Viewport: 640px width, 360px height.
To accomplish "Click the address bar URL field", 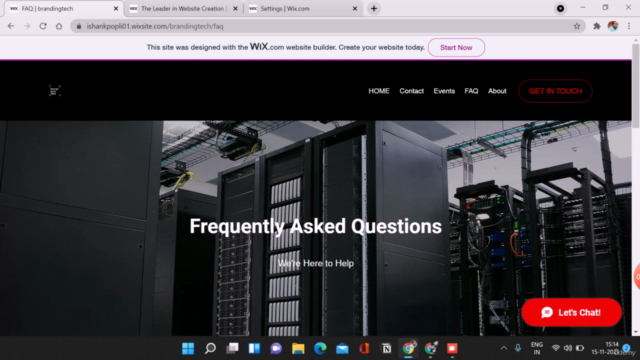I will [327, 26].
